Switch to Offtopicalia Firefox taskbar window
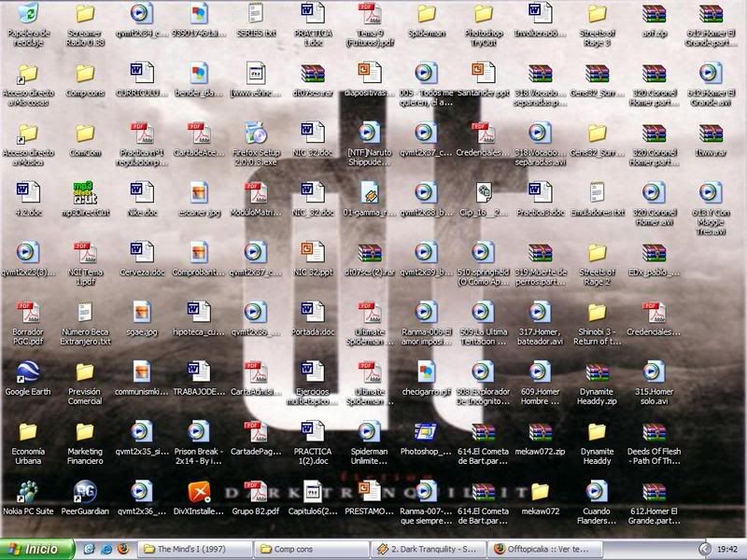Viewport: 747px width, 560px height. coord(541,549)
